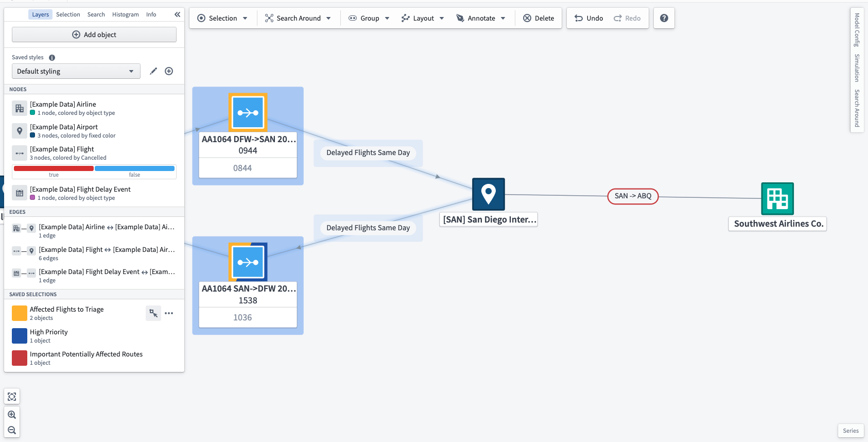Click the orange Affected Flights swatch
The height and width of the screenshot is (442, 868).
tap(20, 313)
